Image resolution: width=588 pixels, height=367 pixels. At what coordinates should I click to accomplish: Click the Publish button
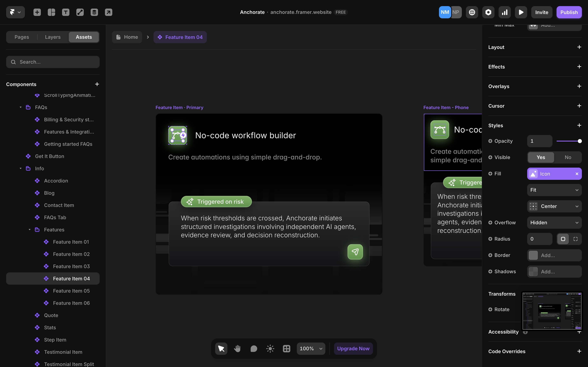[569, 12]
